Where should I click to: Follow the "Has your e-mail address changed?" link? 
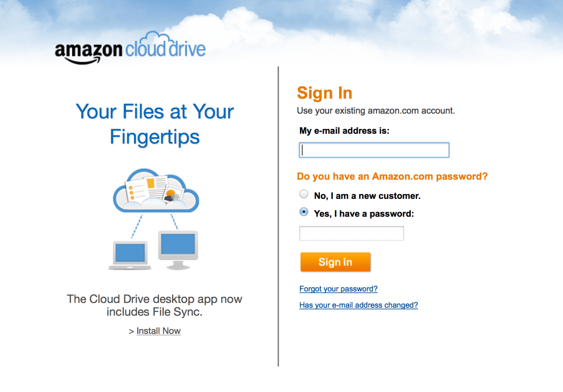click(358, 305)
